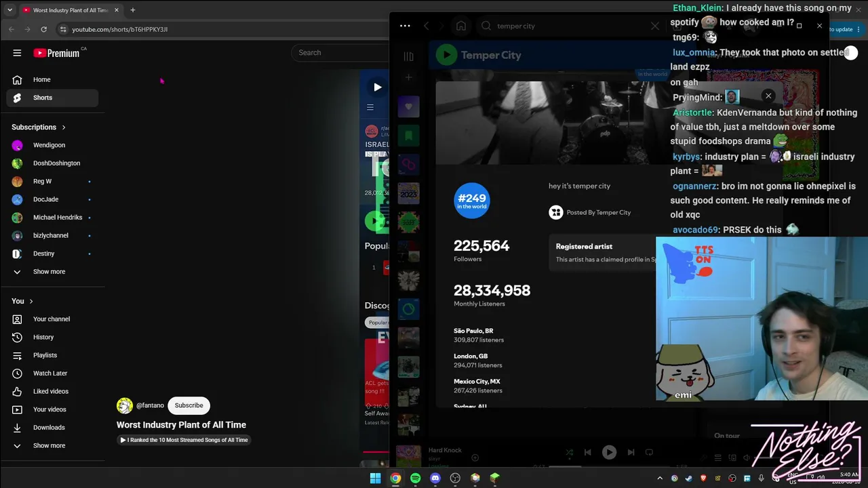Open the Reg W subscription

coord(52,181)
